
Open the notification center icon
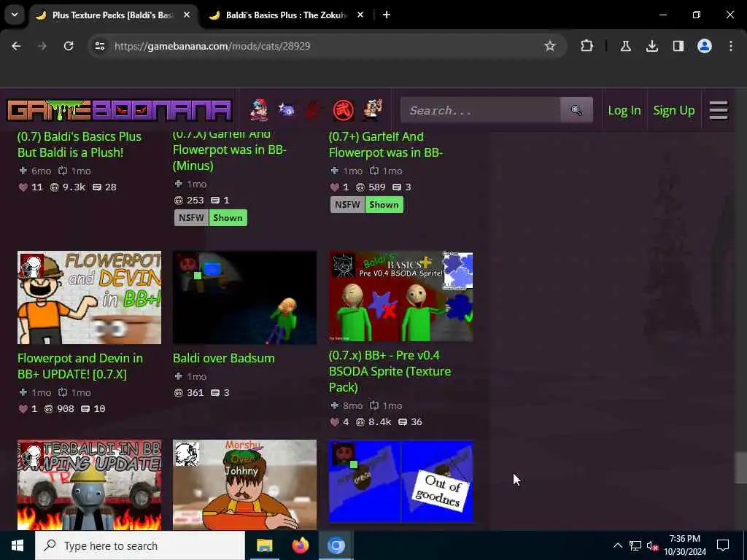click(x=723, y=545)
